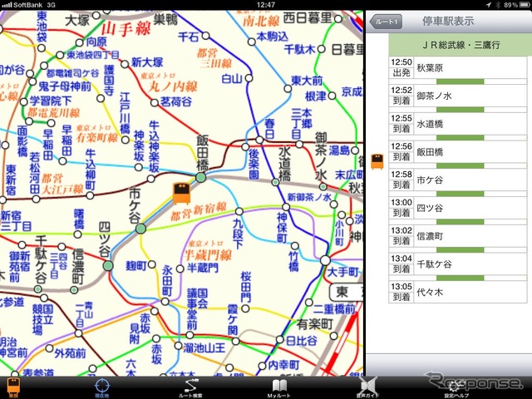532x399 pixels.
Task: Select the 13:05 代々木 arrival row
Action: (458, 292)
